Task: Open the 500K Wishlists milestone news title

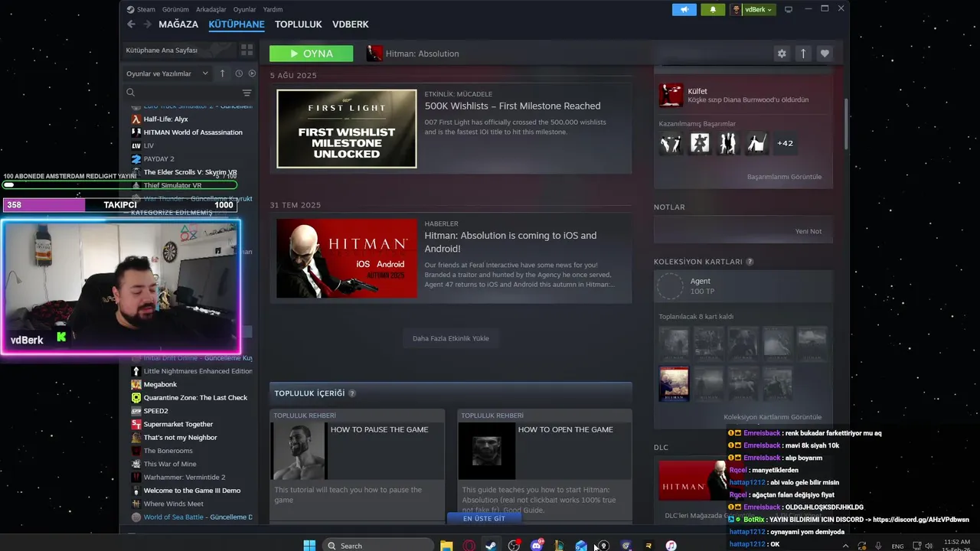Action: click(x=513, y=106)
